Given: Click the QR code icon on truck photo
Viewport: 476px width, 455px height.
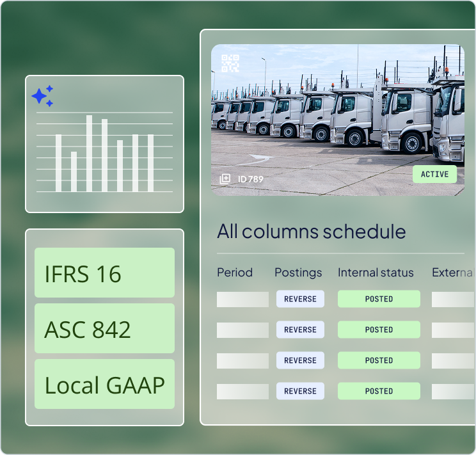Looking at the screenshot, I should pos(230,63).
